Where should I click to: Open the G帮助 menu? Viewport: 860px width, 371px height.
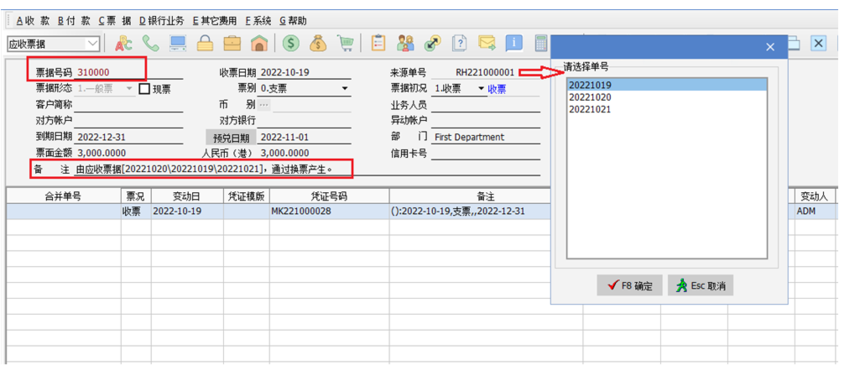click(293, 21)
